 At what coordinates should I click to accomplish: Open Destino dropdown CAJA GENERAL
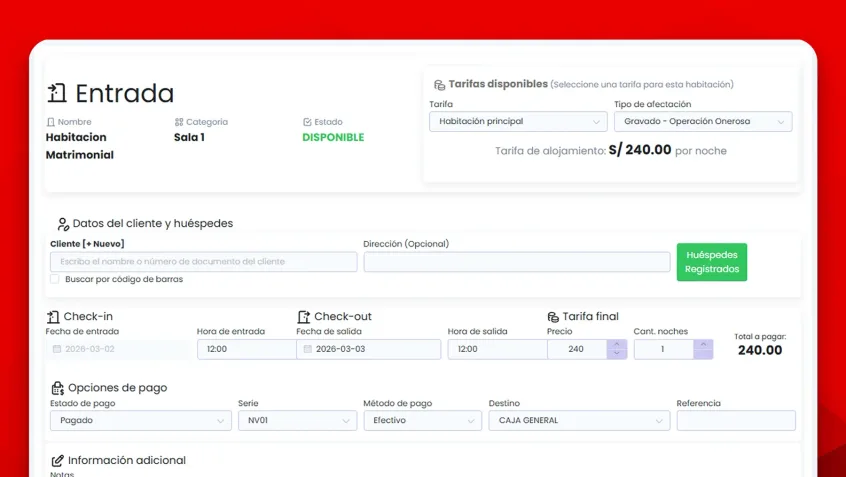pyautogui.click(x=579, y=420)
